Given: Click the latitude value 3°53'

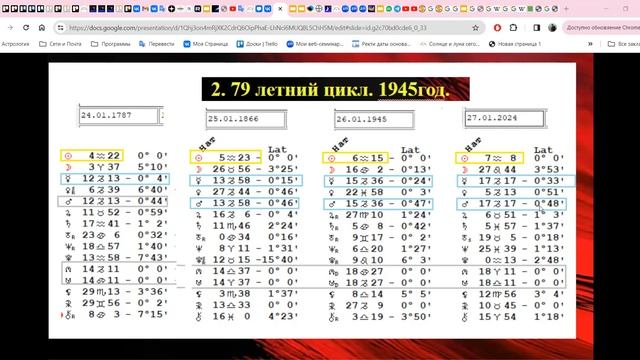Looking at the screenshot, I should pyautogui.click(x=549, y=169).
